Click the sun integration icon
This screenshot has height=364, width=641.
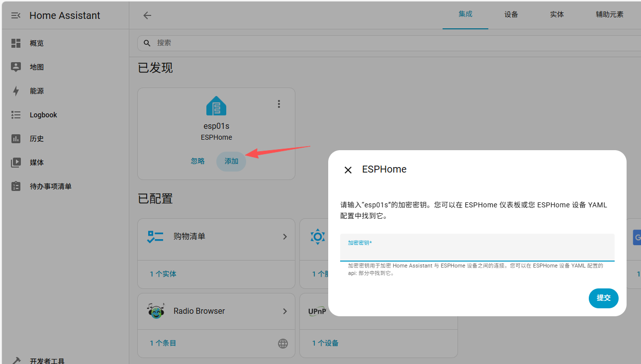coord(317,237)
